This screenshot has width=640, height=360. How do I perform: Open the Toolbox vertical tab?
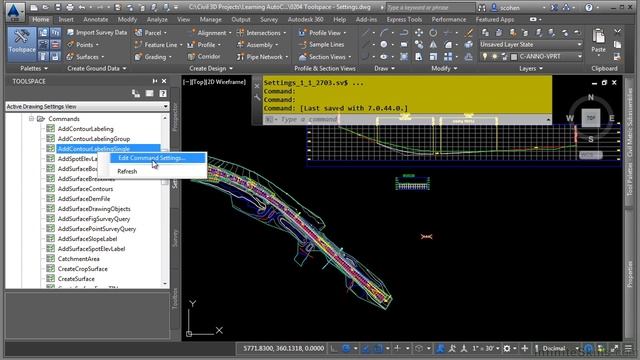point(176,298)
